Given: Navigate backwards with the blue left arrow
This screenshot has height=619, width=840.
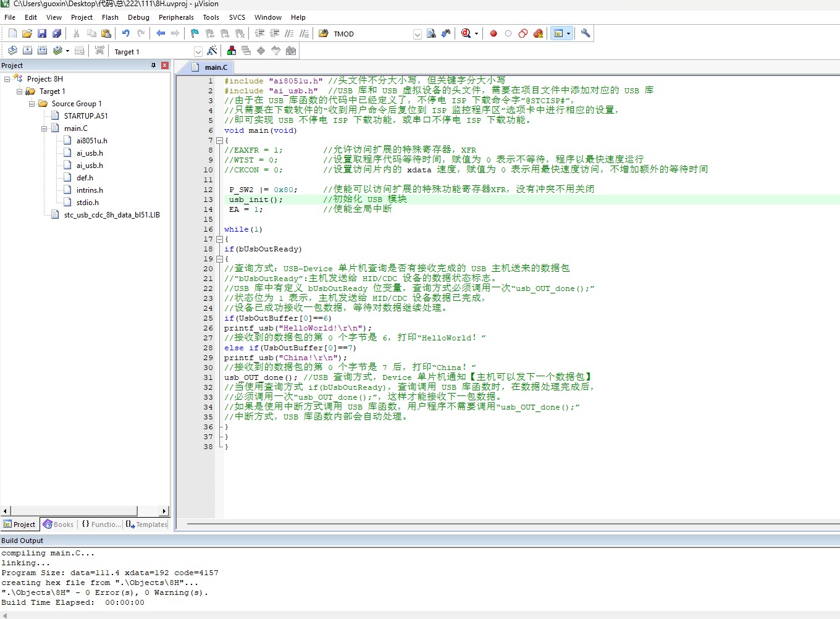Looking at the screenshot, I should click(x=161, y=33).
